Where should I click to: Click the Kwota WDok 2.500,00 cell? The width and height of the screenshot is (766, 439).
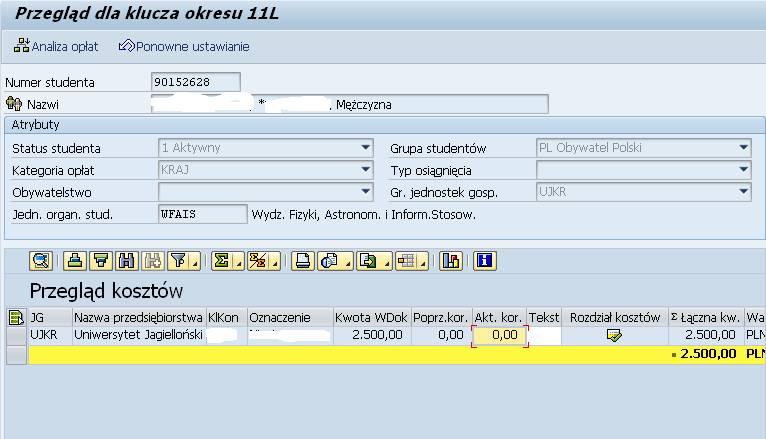[x=372, y=335]
